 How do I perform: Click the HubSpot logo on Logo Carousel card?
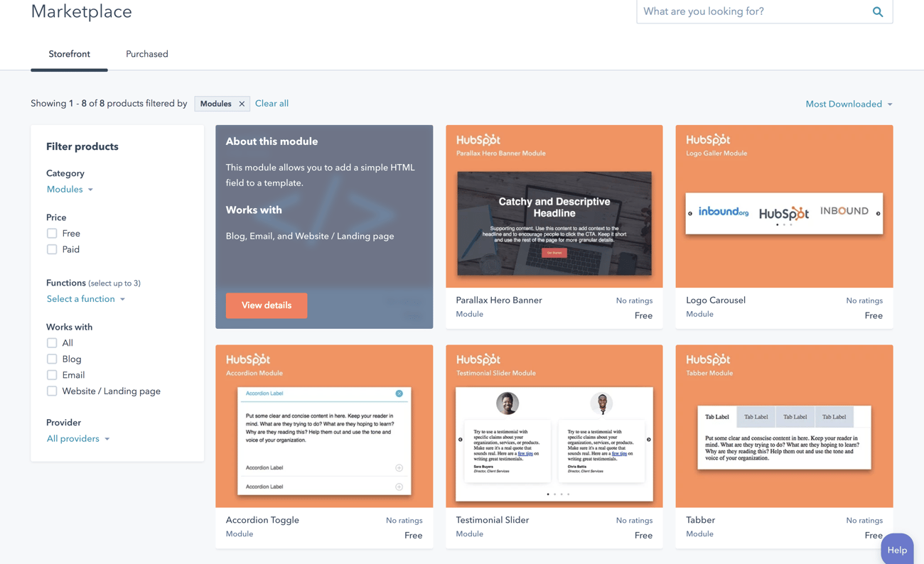pyautogui.click(x=708, y=139)
